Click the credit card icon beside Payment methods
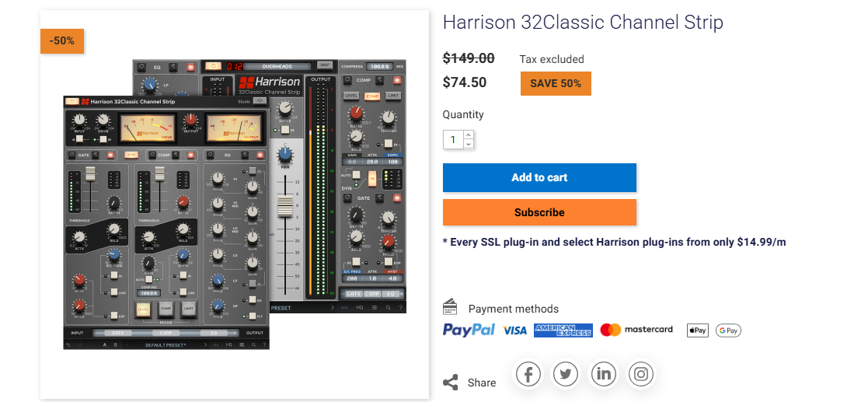 [450, 306]
